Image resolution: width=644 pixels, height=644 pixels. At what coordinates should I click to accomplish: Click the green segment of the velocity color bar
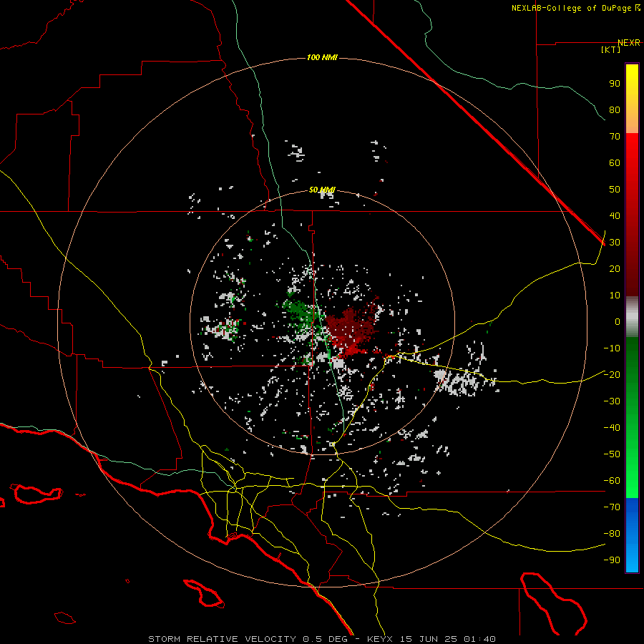pos(632,417)
